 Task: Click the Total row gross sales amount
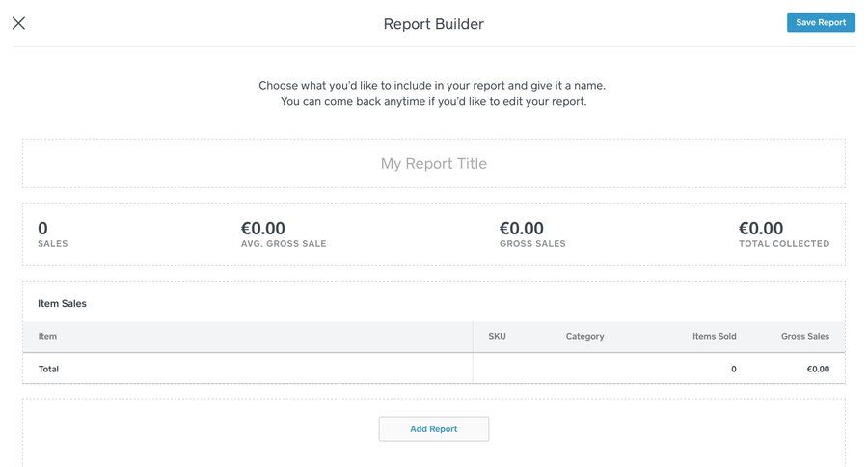pos(817,370)
